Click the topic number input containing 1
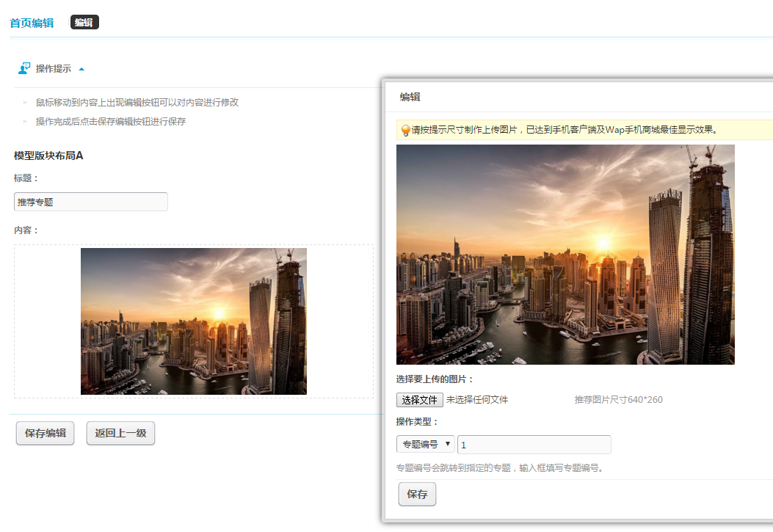The width and height of the screenshot is (773, 532). pos(534,445)
